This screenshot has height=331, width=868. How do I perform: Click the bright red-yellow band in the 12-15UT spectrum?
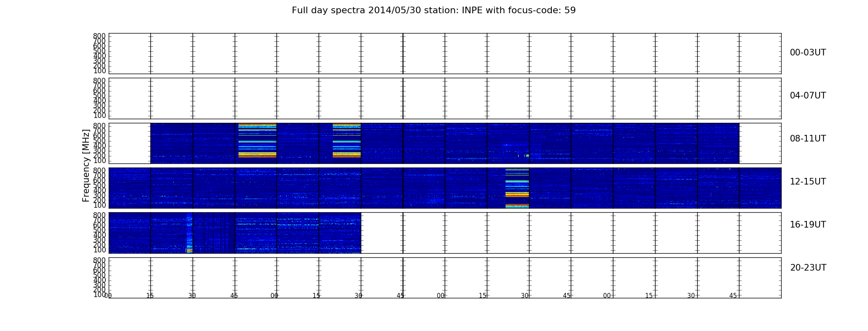(517, 188)
